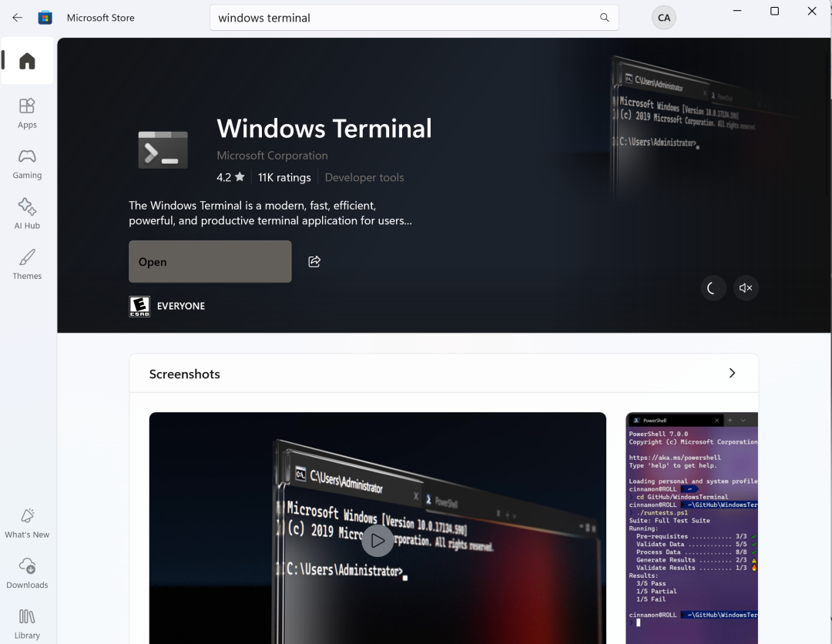Share Windows Terminal via share icon
This screenshot has width=832, height=644.
click(x=314, y=262)
